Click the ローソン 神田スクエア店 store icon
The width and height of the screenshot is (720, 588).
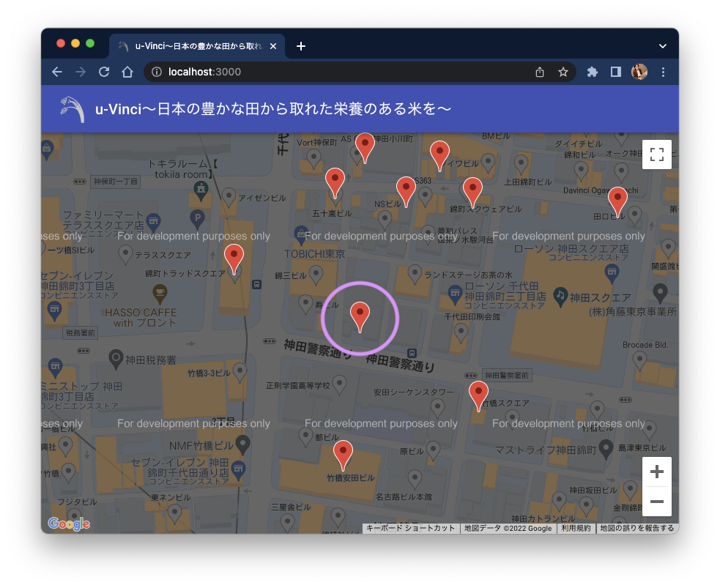pyautogui.click(x=612, y=274)
